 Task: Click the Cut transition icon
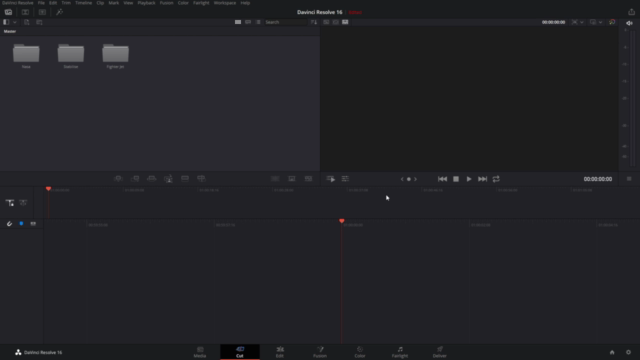point(275,179)
